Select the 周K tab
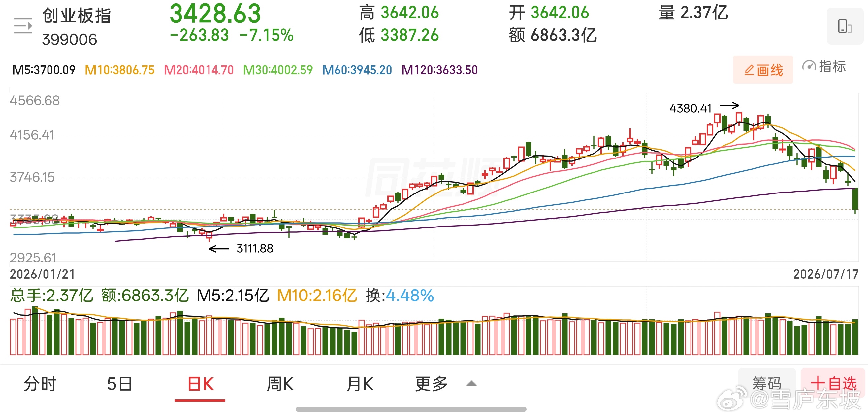Image resolution: width=868 pixels, height=420 pixels. (x=280, y=384)
